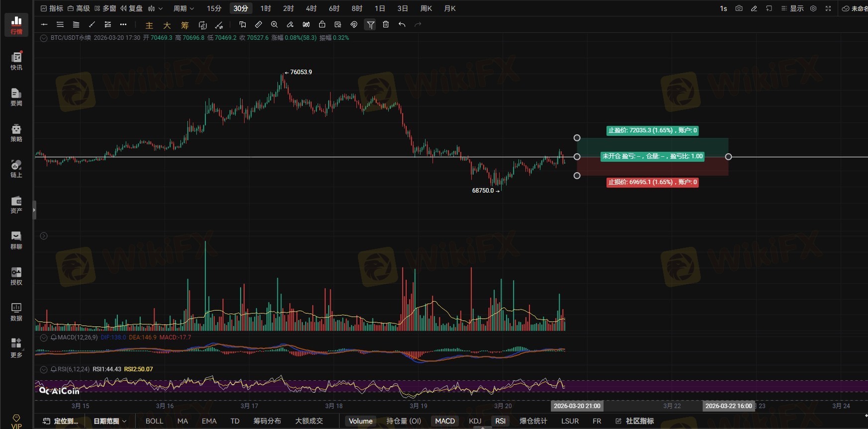Viewport: 868px width, 429px height.
Task: Click the take-profit handle of the position tool
Action: point(577,138)
